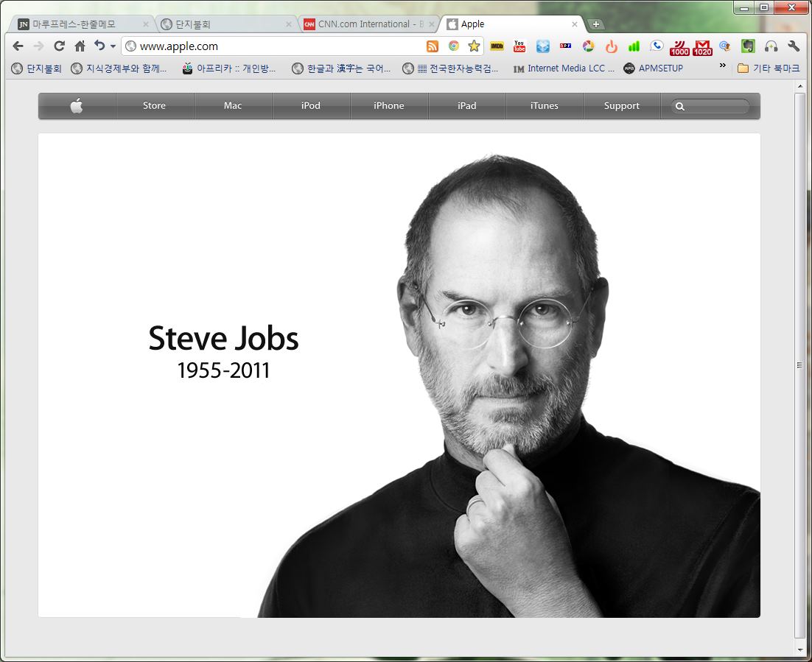812x662 pixels.
Task: Click the browser forward arrow
Action: [39, 46]
